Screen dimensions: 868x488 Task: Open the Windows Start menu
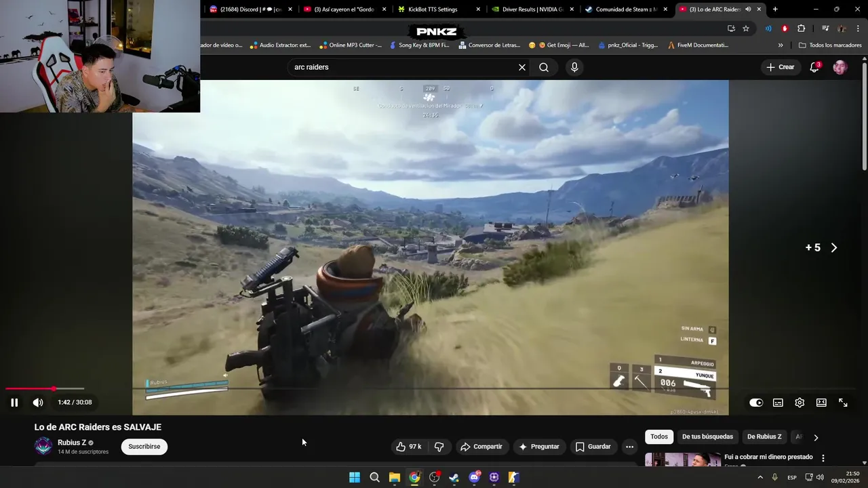pyautogui.click(x=355, y=477)
